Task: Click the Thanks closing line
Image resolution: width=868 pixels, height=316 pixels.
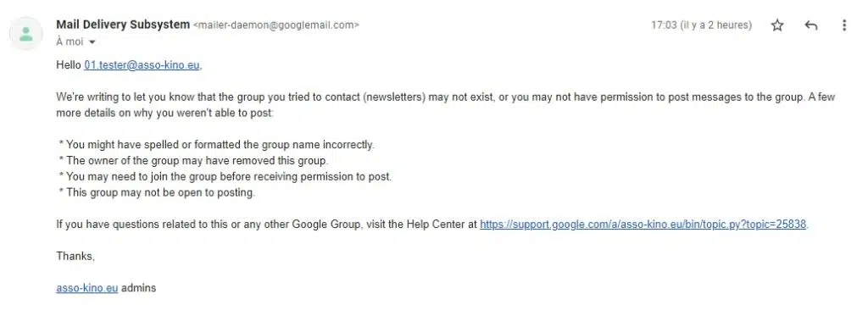Action: tap(75, 256)
